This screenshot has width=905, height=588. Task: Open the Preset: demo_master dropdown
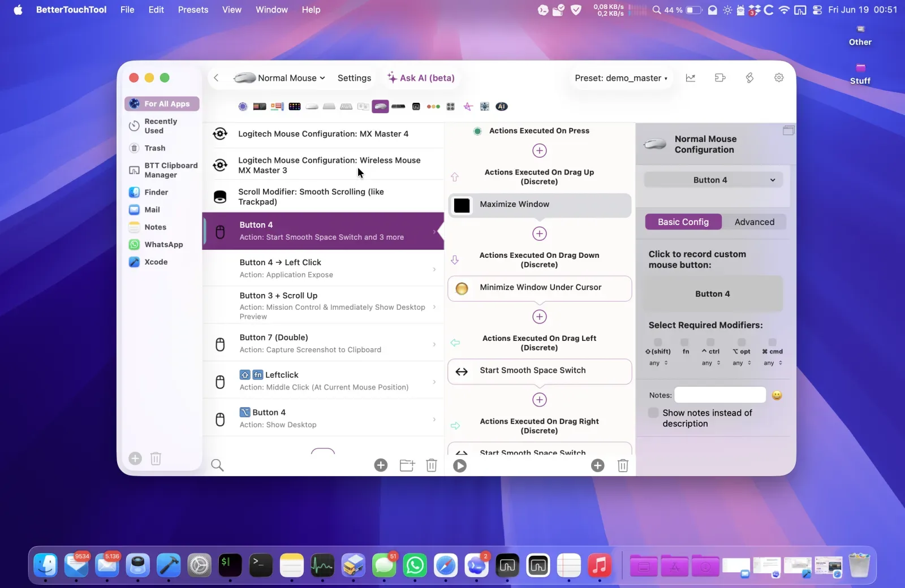tap(621, 78)
